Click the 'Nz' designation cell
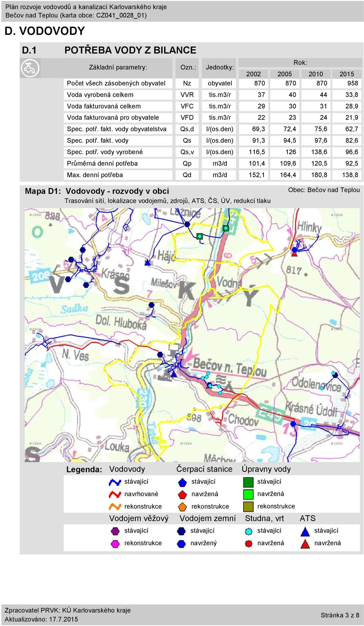This screenshot has width=364, height=626. [187, 83]
